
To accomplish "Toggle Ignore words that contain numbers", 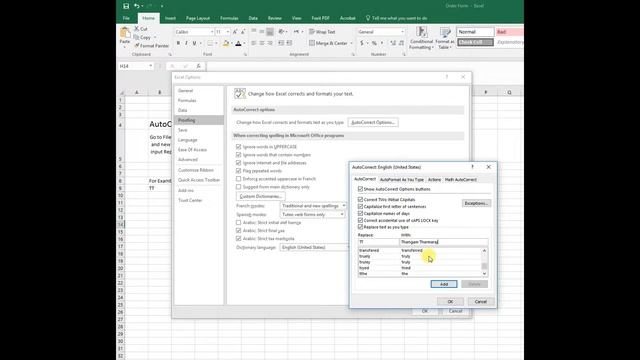I will [238, 155].
